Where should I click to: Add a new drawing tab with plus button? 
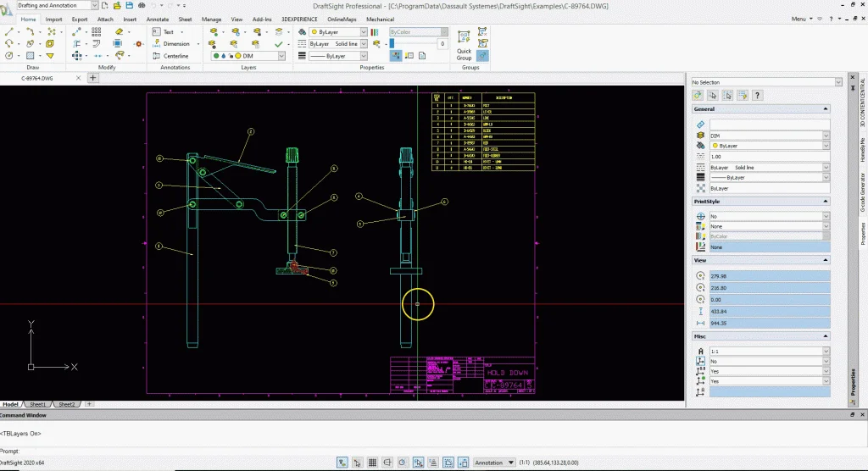(93, 78)
